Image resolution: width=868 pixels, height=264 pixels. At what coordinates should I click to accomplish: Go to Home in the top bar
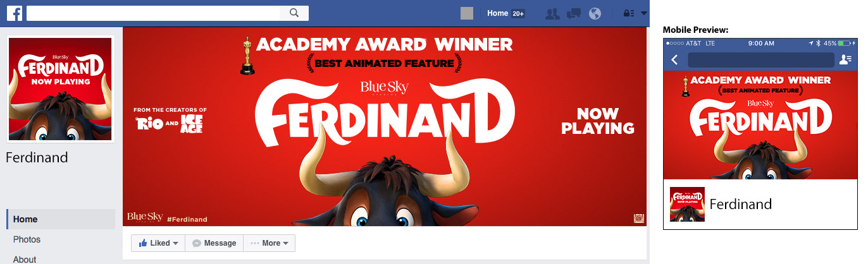(x=498, y=13)
